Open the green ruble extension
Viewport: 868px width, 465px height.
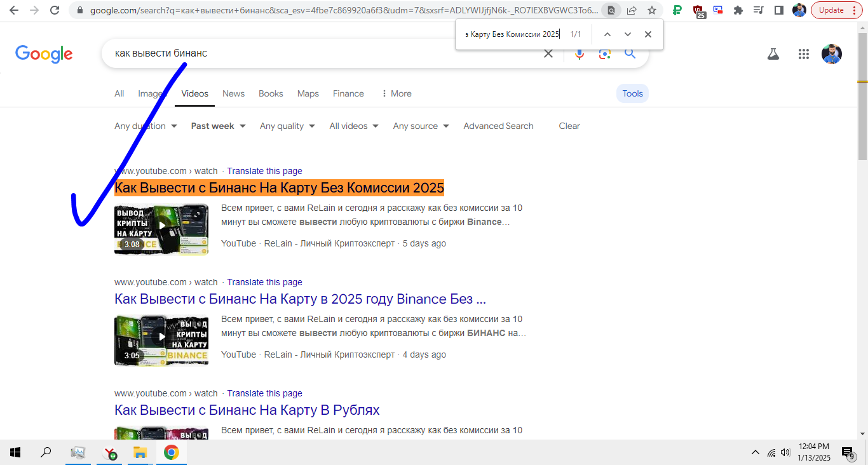click(x=677, y=10)
